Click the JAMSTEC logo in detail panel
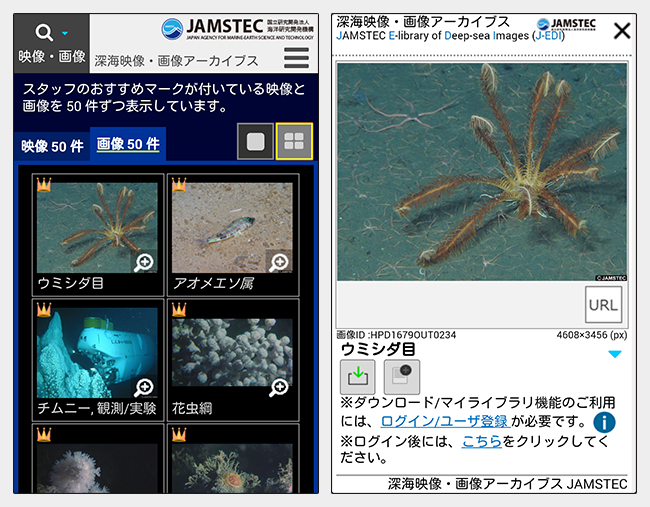Image resolution: width=650 pixels, height=507 pixels. [x=566, y=24]
